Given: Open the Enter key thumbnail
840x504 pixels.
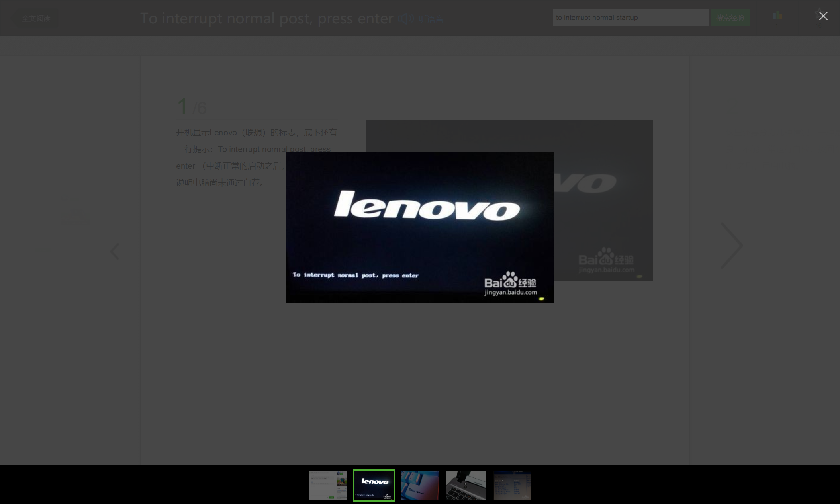Looking at the screenshot, I should click(x=420, y=485).
